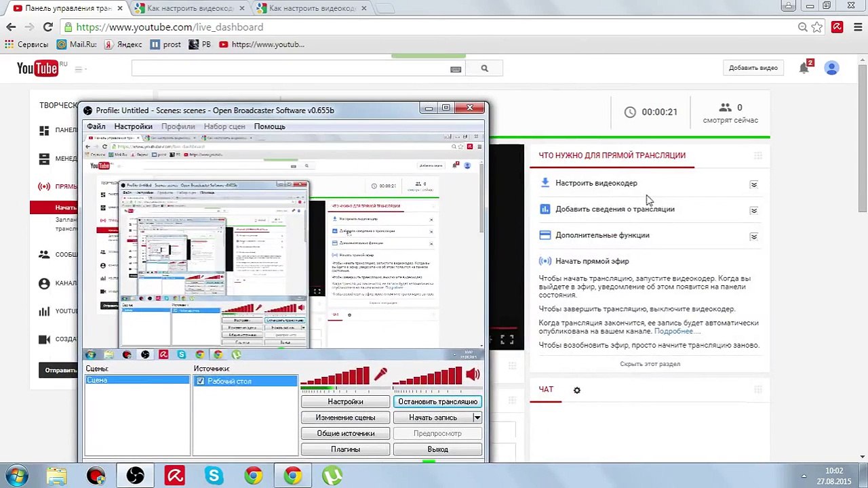Click Изменение сцены button
The height and width of the screenshot is (488, 868).
pyautogui.click(x=345, y=418)
